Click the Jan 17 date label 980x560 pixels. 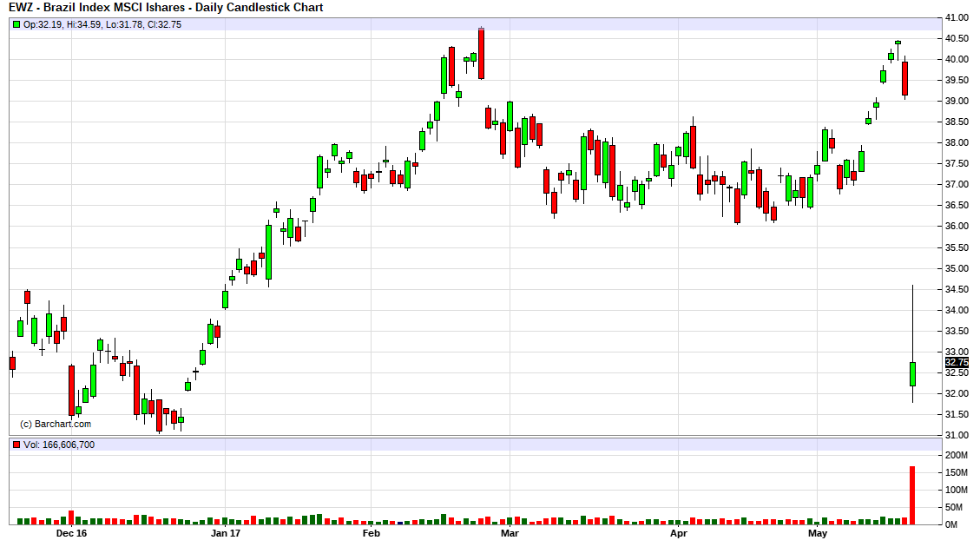point(226,533)
